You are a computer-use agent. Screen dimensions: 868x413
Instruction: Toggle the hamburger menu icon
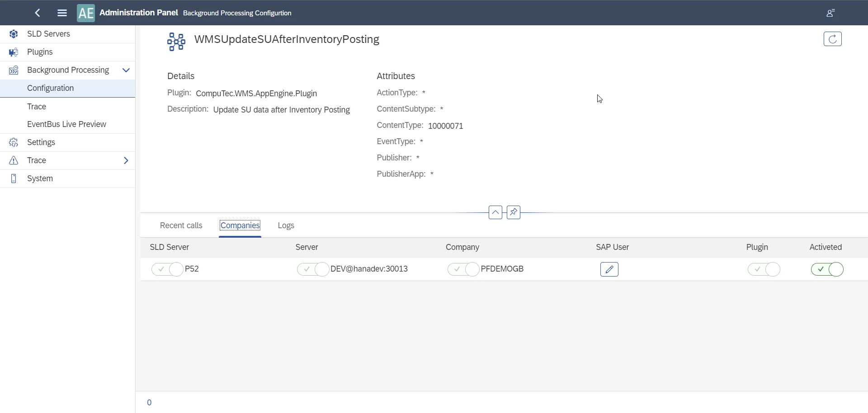[x=62, y=13]
